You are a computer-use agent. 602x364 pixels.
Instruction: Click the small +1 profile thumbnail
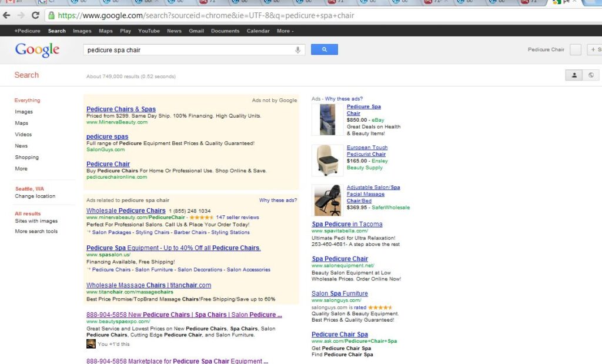(91, 344)
